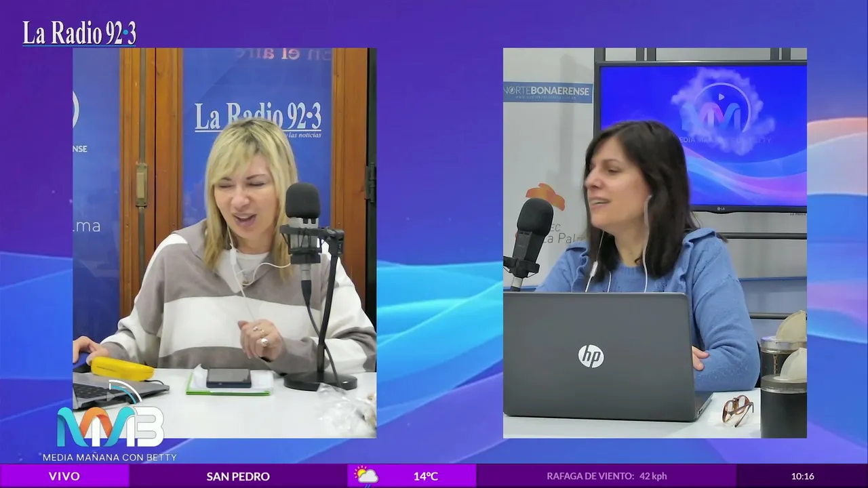This screenshot has height=488, width=868.
Task: Click the "RAFAGA DE VIENTO: 42 kph" ticker
Action: [607, 476]
